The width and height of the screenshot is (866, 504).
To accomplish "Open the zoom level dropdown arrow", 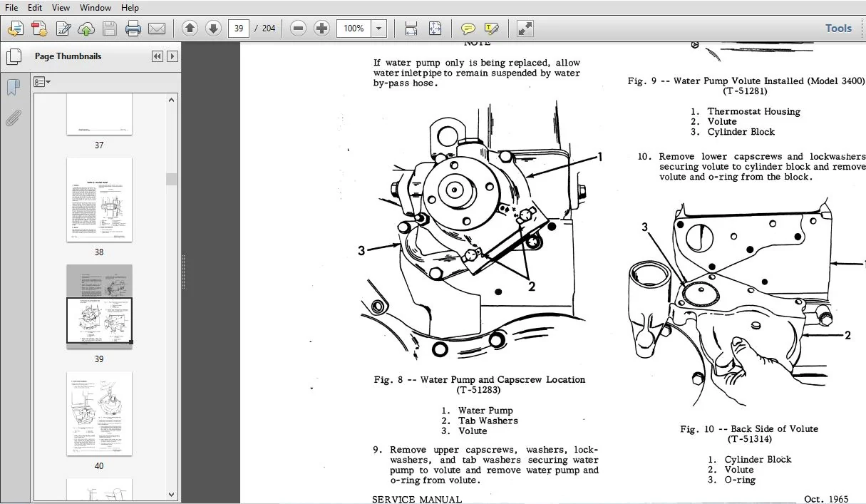I will click(379, 29).
